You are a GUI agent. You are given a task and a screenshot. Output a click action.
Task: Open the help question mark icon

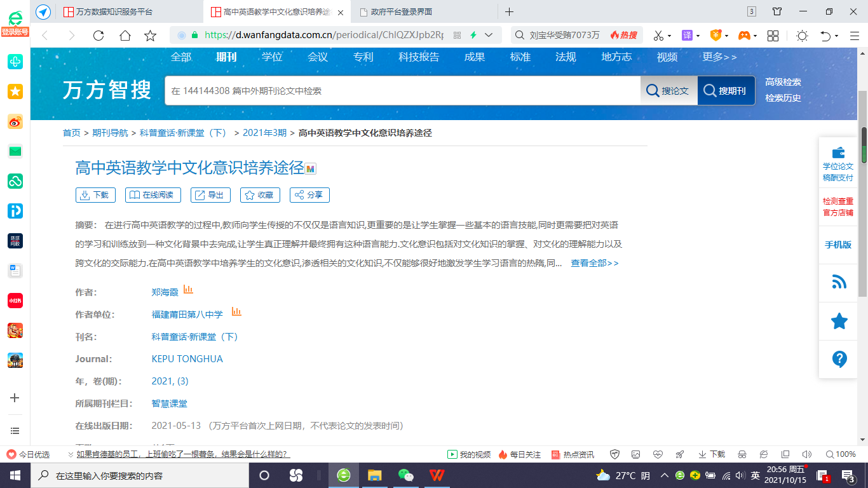tap(839, 359)
